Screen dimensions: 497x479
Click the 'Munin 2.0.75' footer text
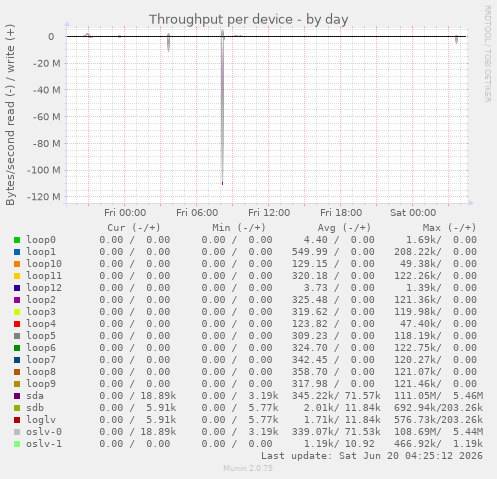tap(248, 468)
